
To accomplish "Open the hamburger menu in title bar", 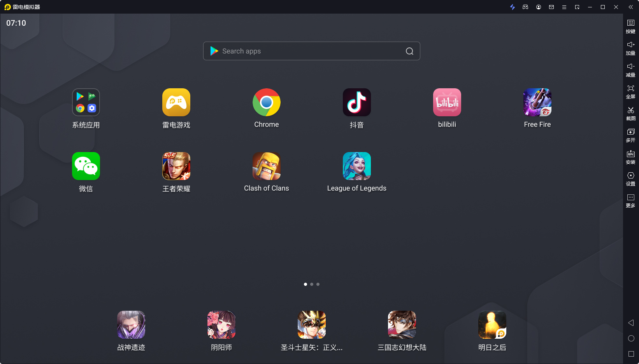I will pyautogui.click(x=564, y=7).
